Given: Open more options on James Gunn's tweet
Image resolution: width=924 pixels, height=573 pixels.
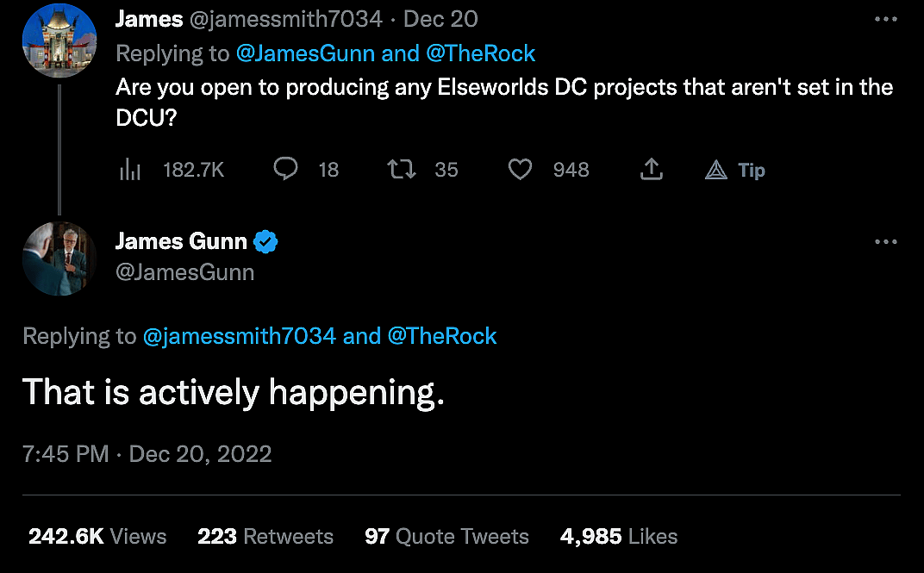Looking at the screenshot, I should tap(885, 242).
